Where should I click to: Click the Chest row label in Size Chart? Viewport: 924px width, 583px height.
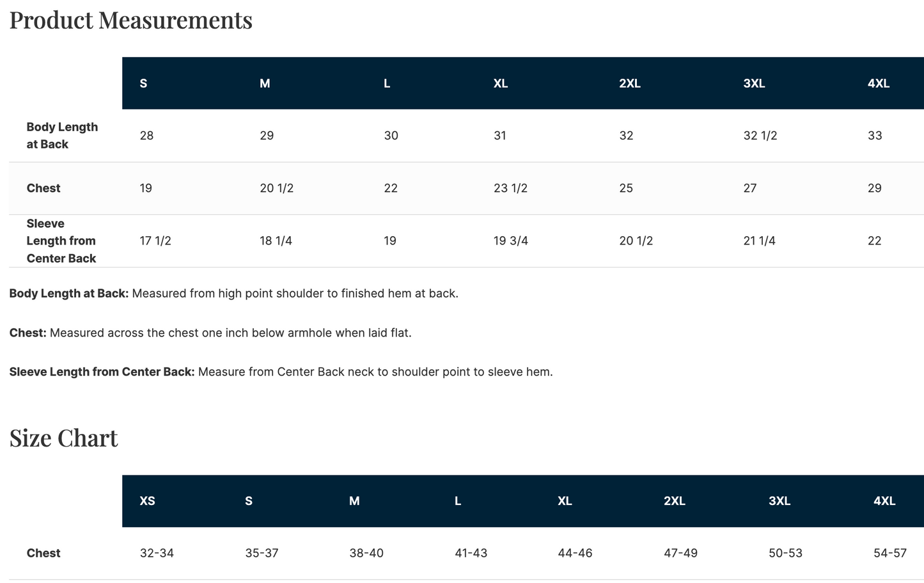coord(43,553)
